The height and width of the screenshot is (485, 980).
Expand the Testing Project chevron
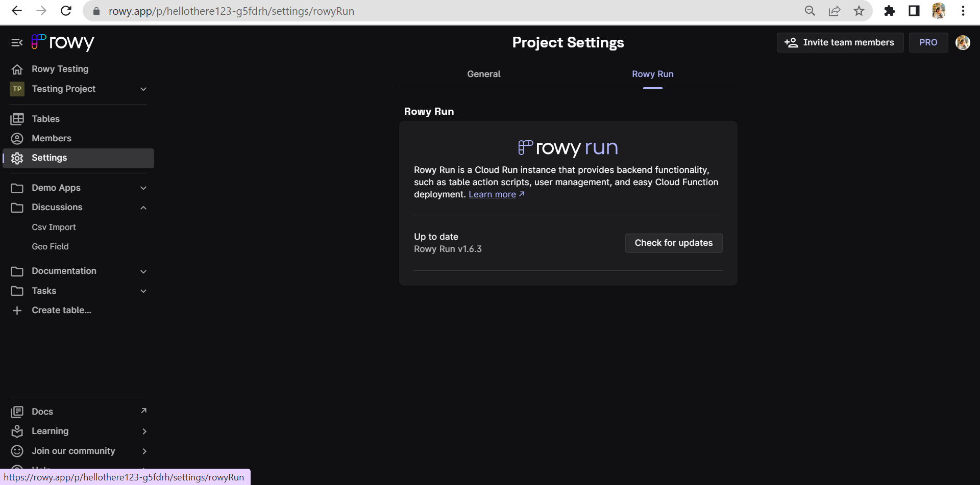tap(143, 89)
